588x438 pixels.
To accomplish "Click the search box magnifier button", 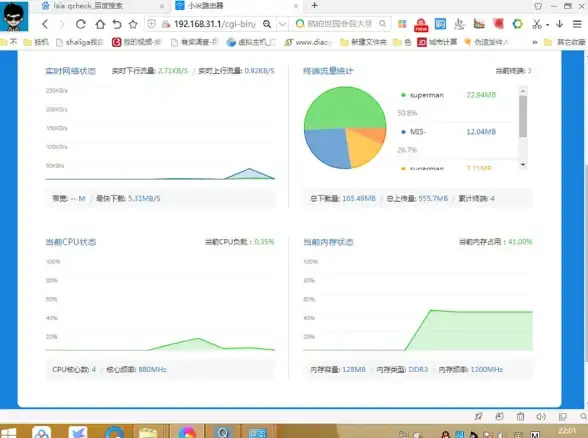I will tap(382, 24).
